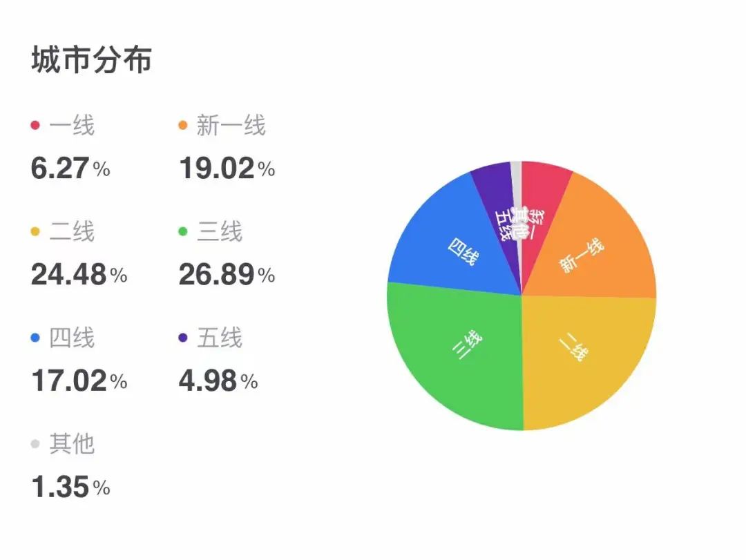
Task: Click the red dot beside 一线 legend
Action: pyautogui.click(x=35, y=126)
